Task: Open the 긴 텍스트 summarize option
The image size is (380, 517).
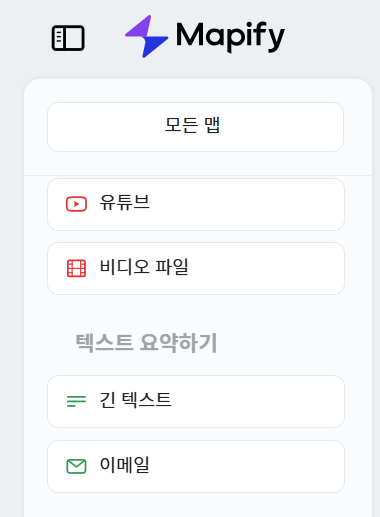Action: click(x=196, y=401)
